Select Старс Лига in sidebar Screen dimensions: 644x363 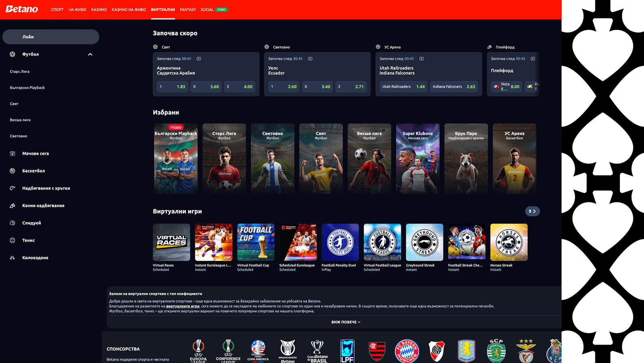[x=20, y=72]
